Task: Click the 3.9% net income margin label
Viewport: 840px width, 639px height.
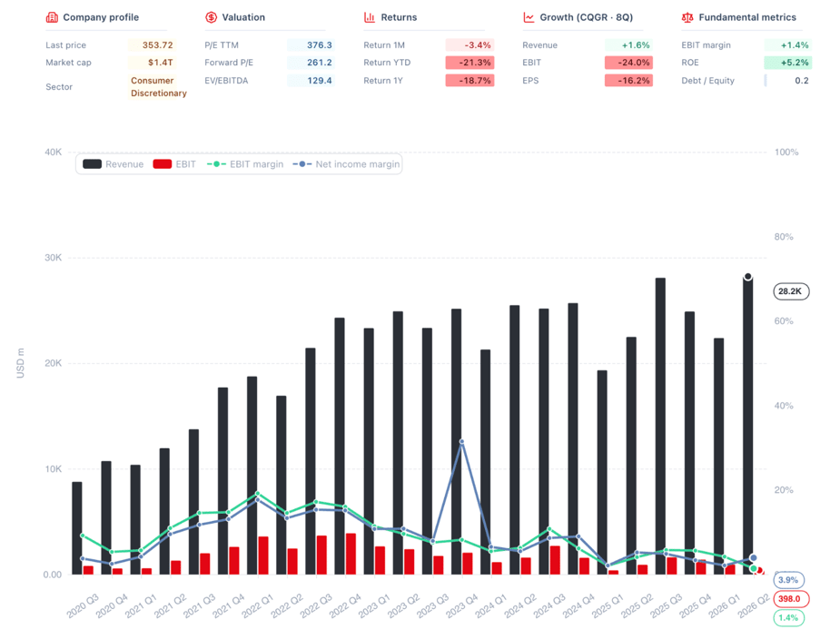Action: point(788,579)
